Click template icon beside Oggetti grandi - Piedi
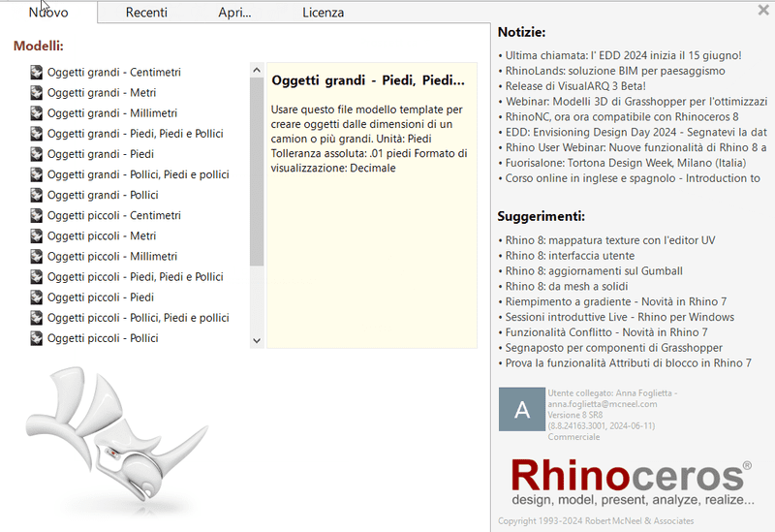The image size is (775, 532). 36,154
